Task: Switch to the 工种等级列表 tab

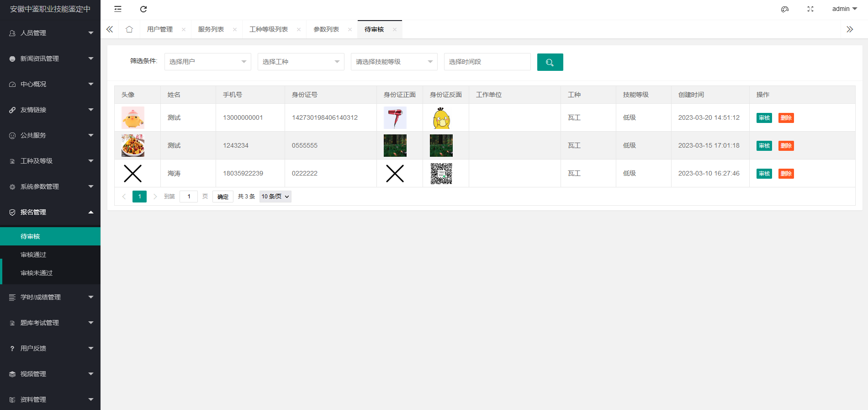Action: point(269,29)
